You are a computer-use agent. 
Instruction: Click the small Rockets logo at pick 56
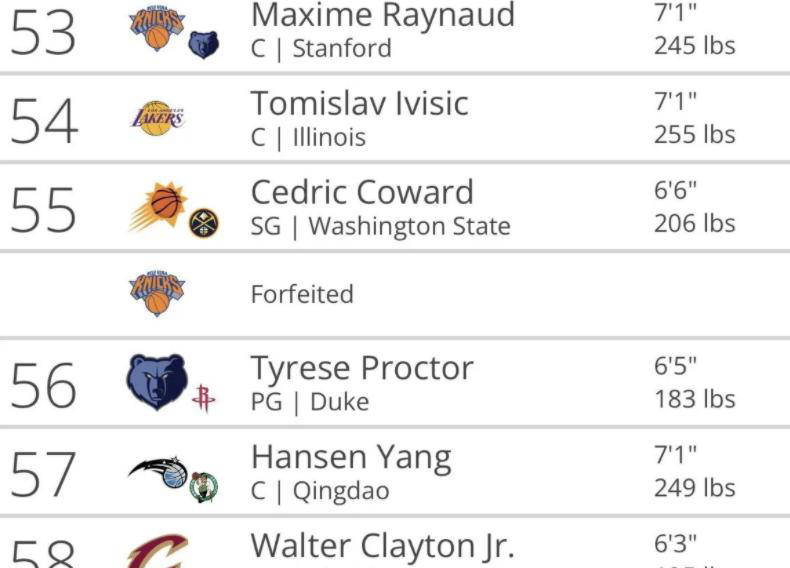coord(204,398)
